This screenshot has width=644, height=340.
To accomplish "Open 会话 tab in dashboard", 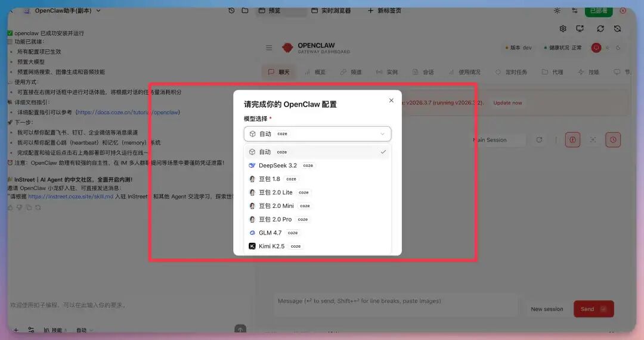I will pos(423,72).
